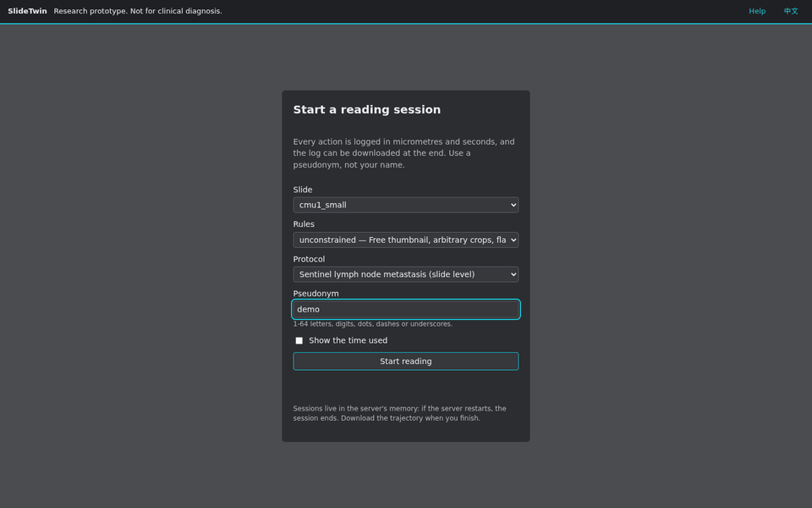Click the note about sessions in server memory
The width and height of the screenshot is (812, 508).
coord(400,413)
